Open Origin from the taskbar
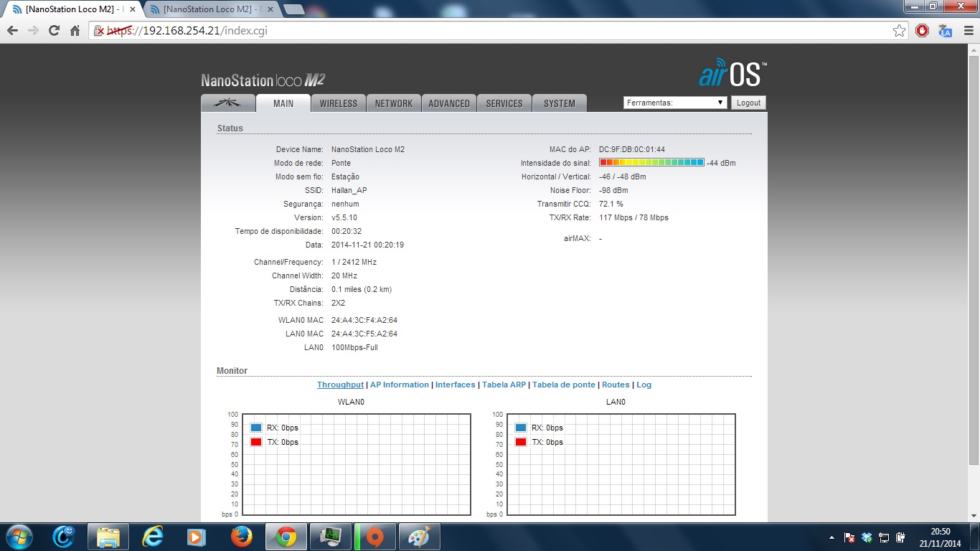 [375, 537]
